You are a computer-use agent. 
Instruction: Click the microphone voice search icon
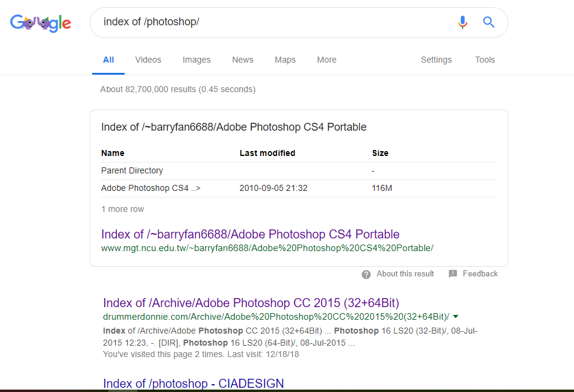click(463, 23)
